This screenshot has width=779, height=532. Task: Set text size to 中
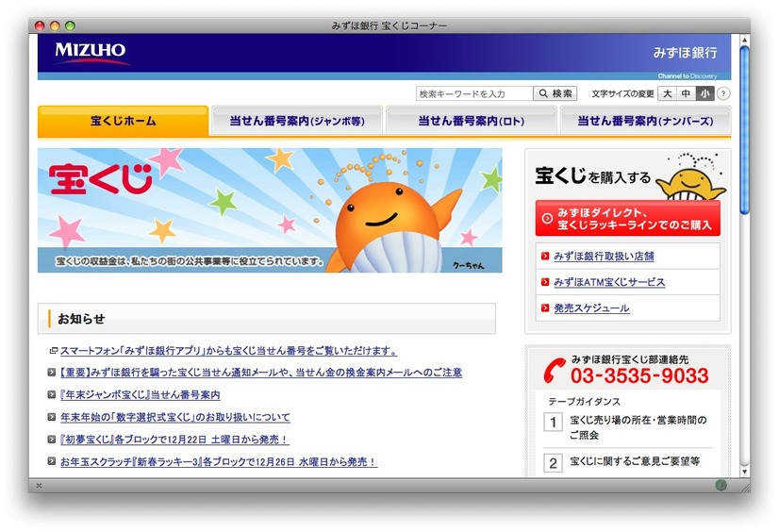tap(686, 93)
